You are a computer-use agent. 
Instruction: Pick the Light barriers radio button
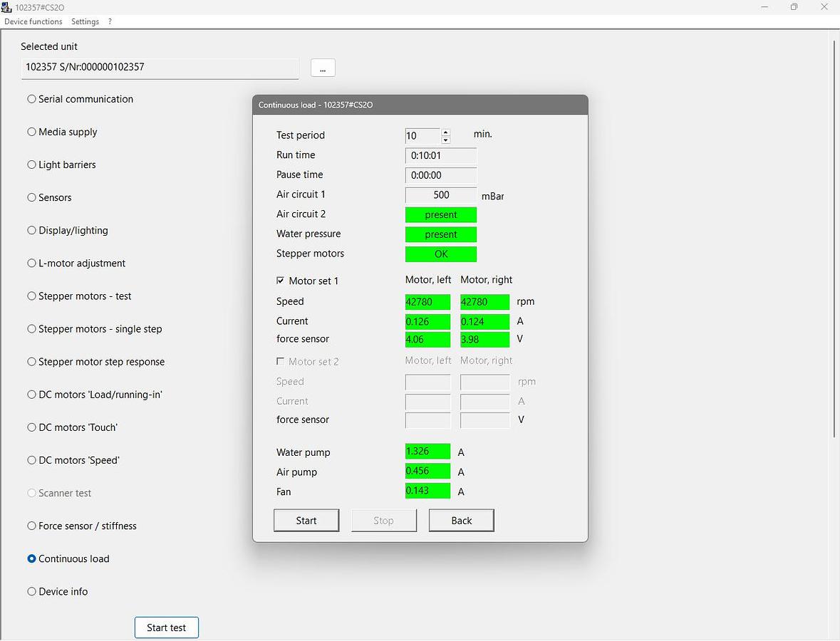point(31,165)
